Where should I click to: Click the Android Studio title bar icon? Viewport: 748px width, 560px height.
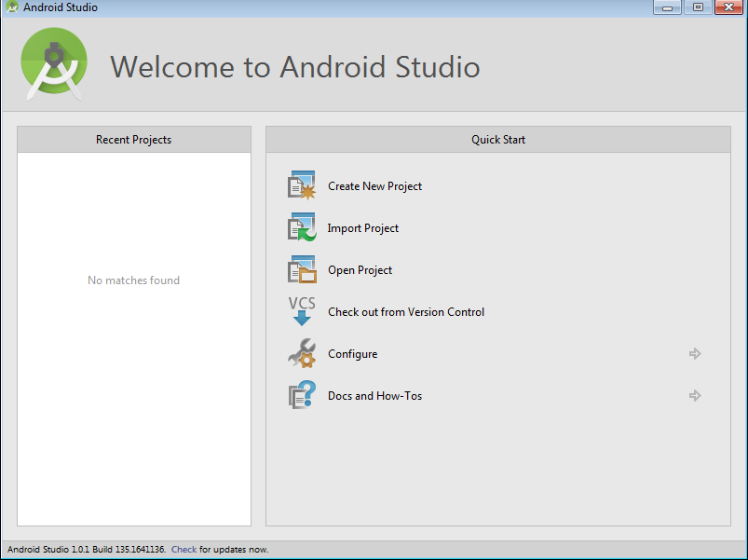[11, 7]
